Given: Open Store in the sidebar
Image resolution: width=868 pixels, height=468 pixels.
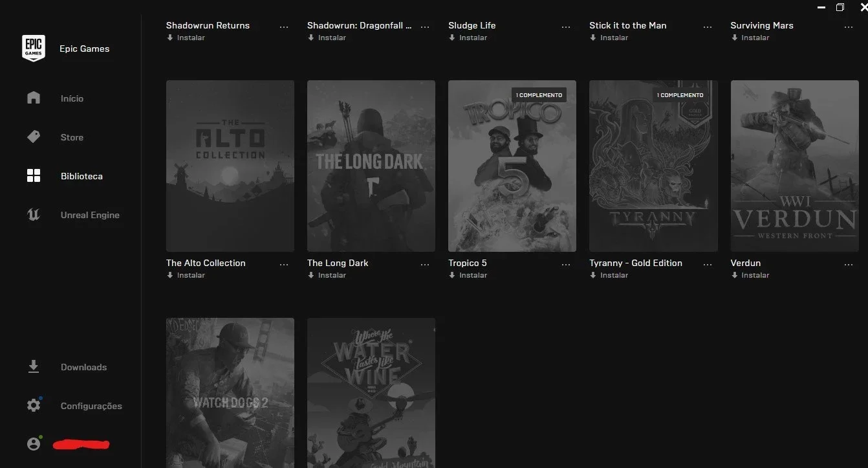Looking at the screenshot, I should (x=72, y=137).
